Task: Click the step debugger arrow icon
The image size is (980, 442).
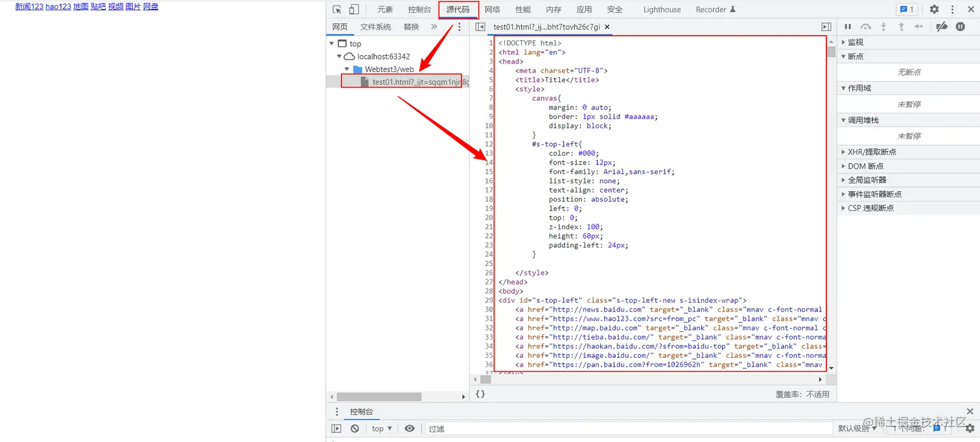Action: 918,27
